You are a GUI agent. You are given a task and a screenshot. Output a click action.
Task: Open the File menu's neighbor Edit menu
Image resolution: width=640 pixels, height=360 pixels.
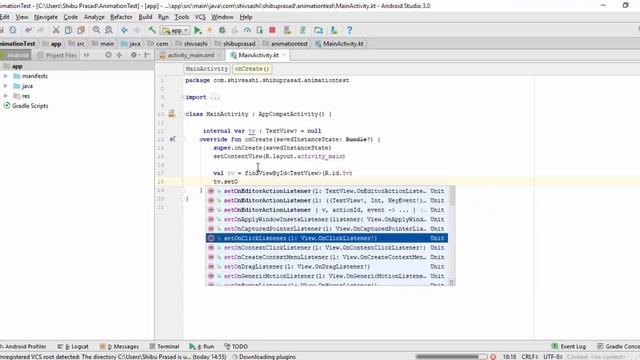[x=4, y=17]
